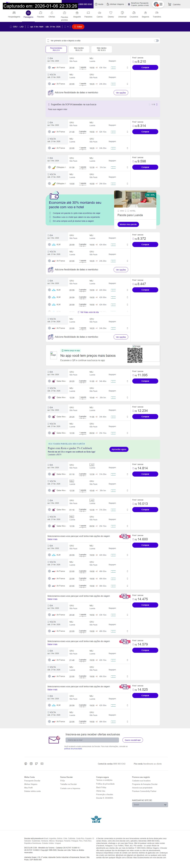Open the user account hamburger menu
Viewport: 190px width, 868px height.
(x=161, y=4)
